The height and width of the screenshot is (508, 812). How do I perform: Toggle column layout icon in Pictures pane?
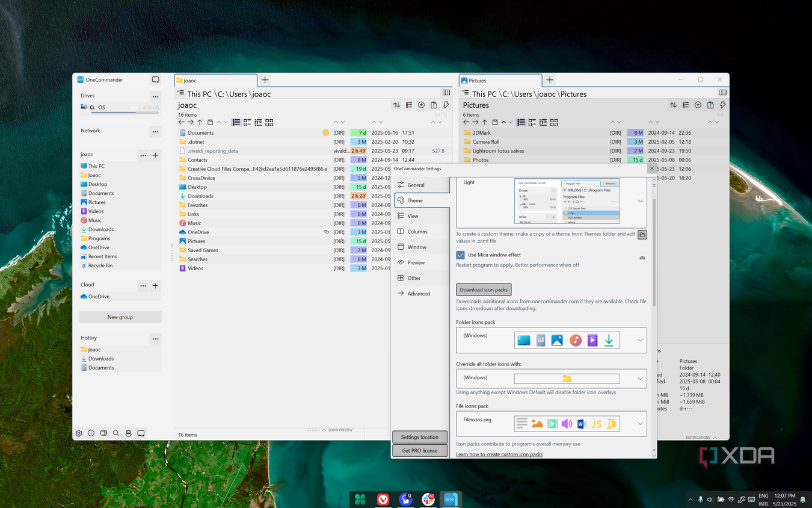(x=723, y=93)
